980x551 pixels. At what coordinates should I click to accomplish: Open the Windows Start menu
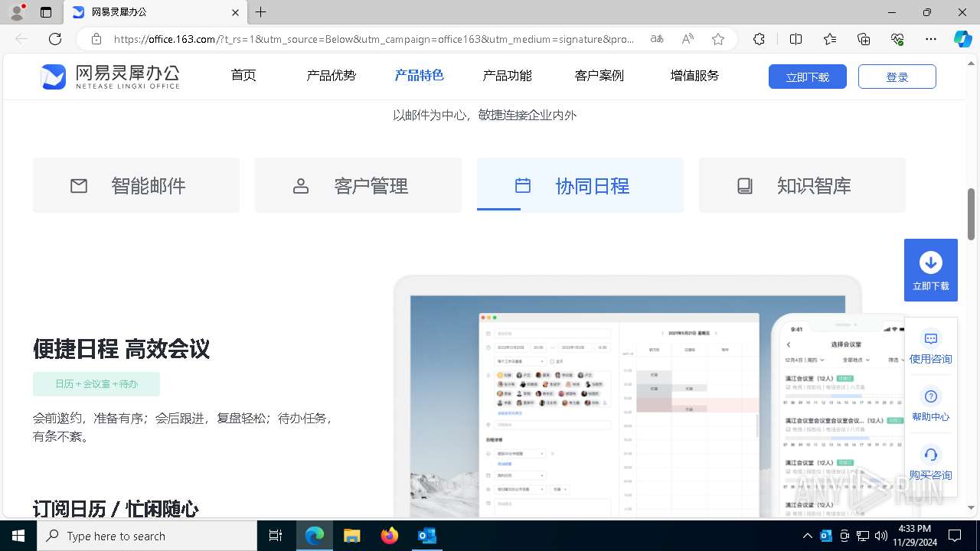click(x=18, y=536)
